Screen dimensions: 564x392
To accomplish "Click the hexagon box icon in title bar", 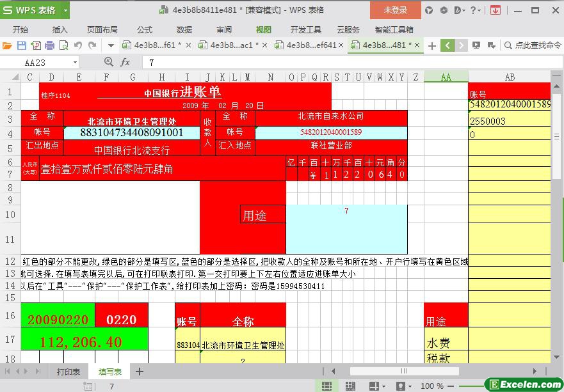I will tap(444, 10).
